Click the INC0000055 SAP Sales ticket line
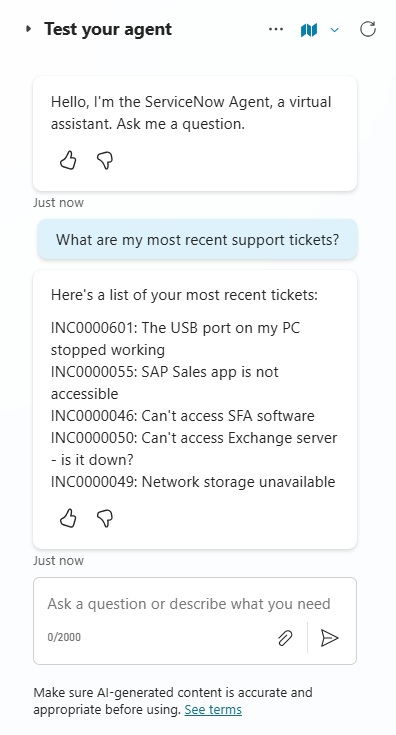 (x=164, y=382)
